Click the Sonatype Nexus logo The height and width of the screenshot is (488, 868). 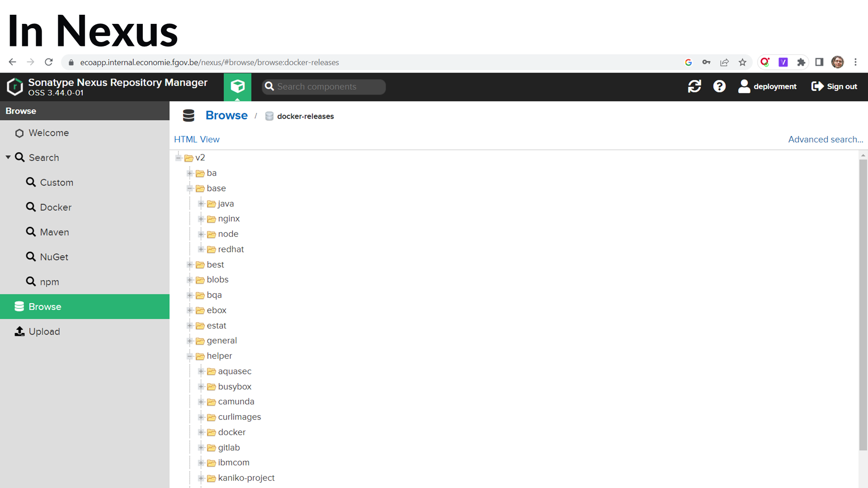[x=15, y=86]
